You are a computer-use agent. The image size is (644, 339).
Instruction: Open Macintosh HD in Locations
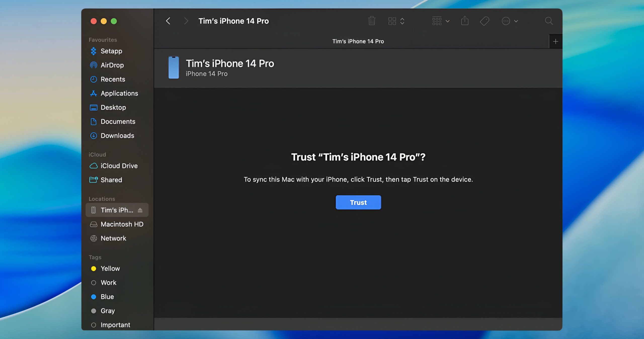coord(117,224)
